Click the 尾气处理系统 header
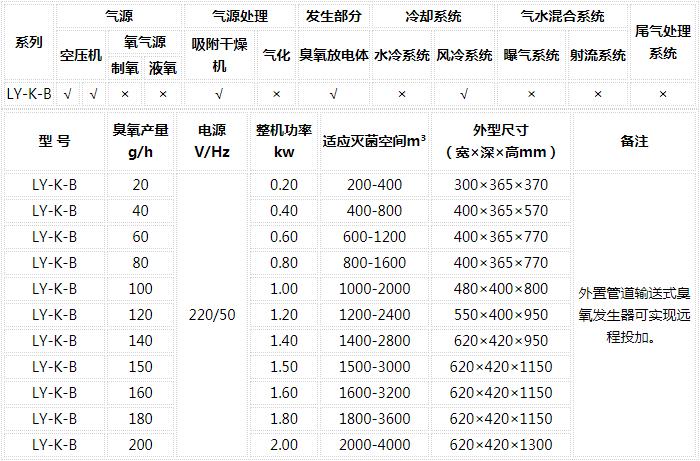Screen dimensions: 700x461 (663, 42)
